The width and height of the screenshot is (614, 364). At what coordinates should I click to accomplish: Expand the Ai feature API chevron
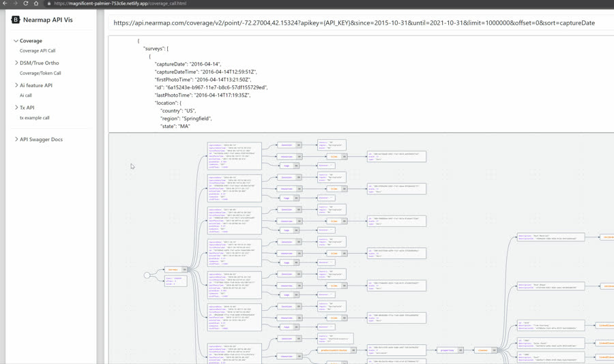click(16, 85)
